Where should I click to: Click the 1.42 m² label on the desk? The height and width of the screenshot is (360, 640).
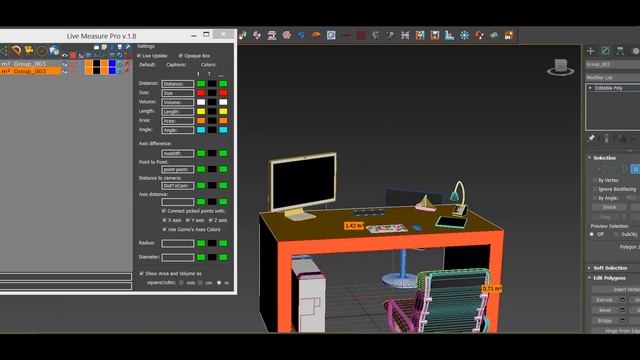coord(353,226)
